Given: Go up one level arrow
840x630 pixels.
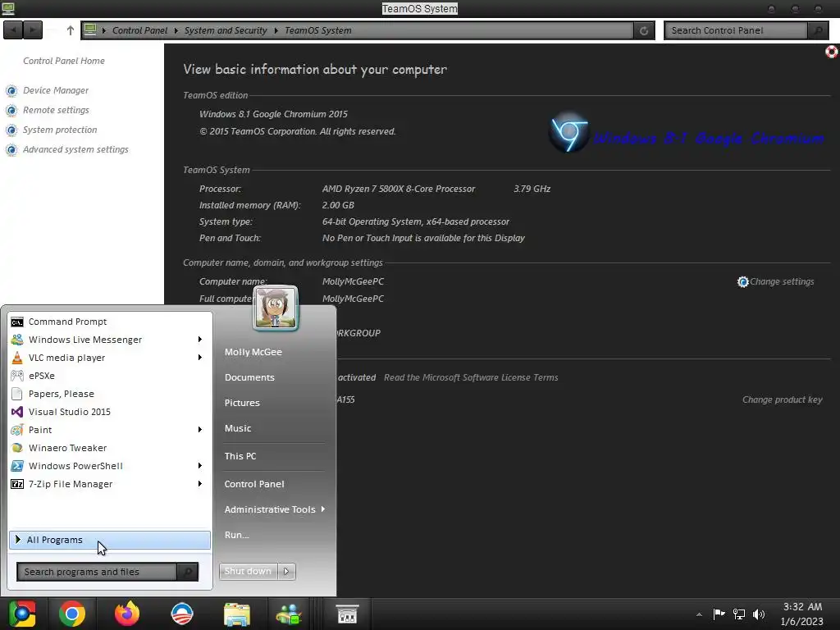Looking at the screenshot, I should (71, 30).
